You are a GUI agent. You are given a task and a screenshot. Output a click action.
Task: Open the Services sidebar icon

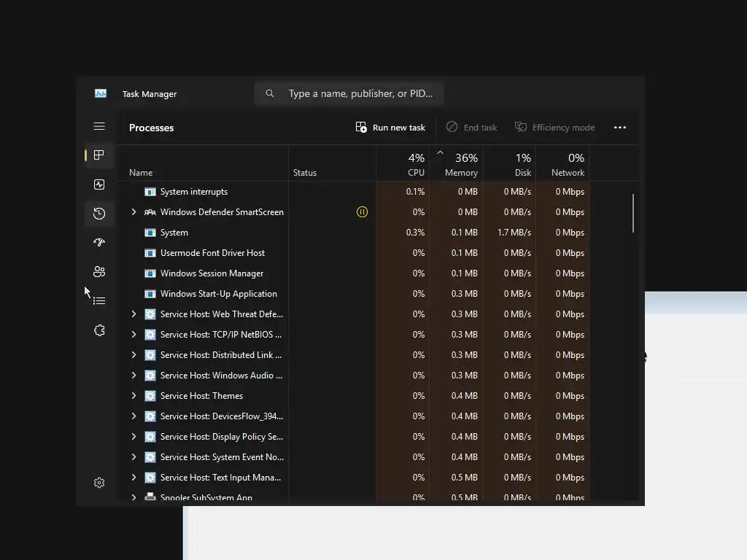[x=99, y=330]
